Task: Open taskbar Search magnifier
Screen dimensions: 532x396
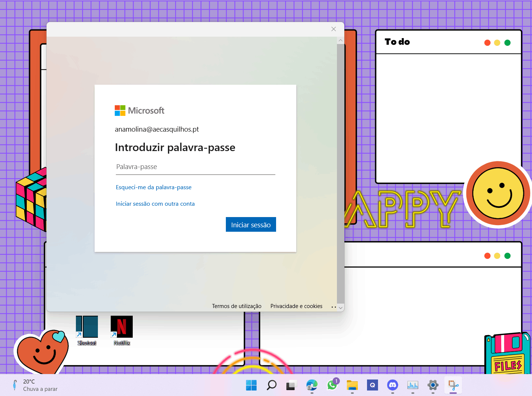Action: (x=271, y=385)
